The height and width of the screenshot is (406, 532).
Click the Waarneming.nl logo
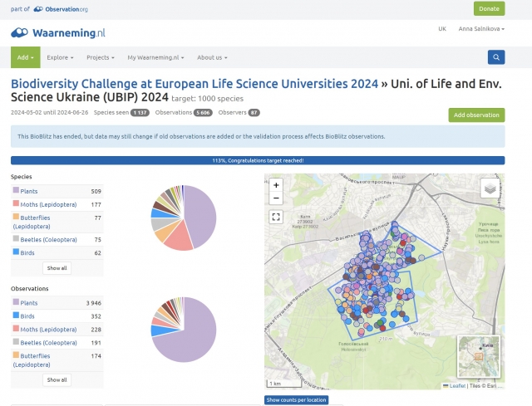58,33
